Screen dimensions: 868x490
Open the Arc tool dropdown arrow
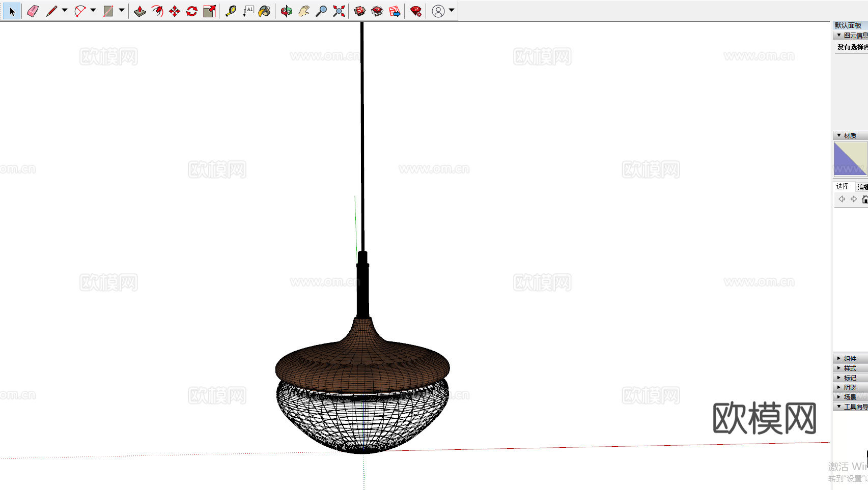(93, 10)
